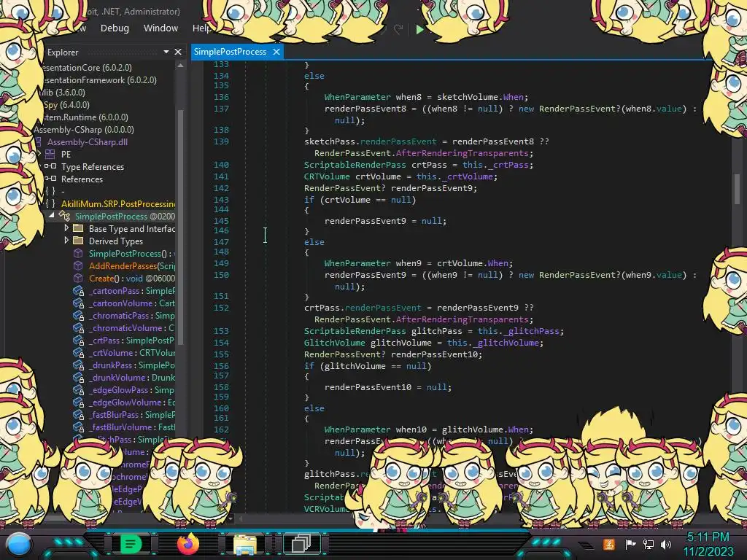
Task: Click the _cartoonPass field lock icon
Action: click(x=79, y=291)
